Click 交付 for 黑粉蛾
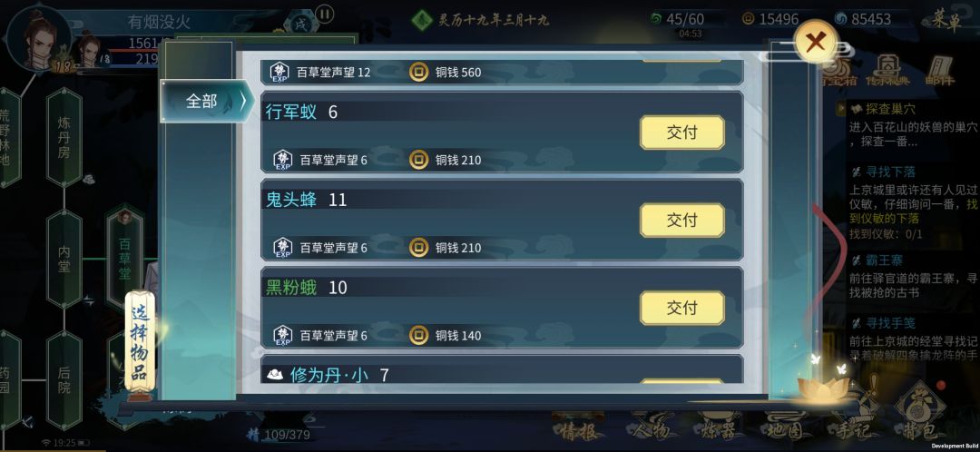 (681, 308)
